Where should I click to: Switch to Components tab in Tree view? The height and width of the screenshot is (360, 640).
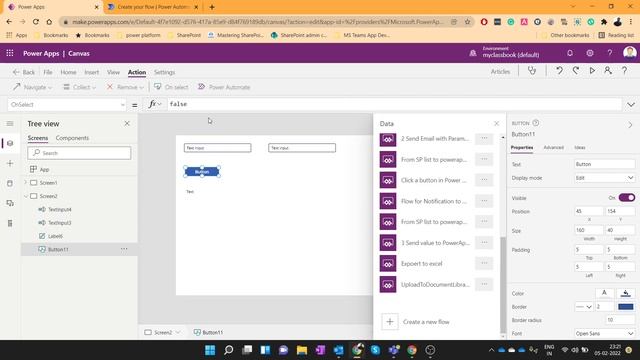point(72,138)
